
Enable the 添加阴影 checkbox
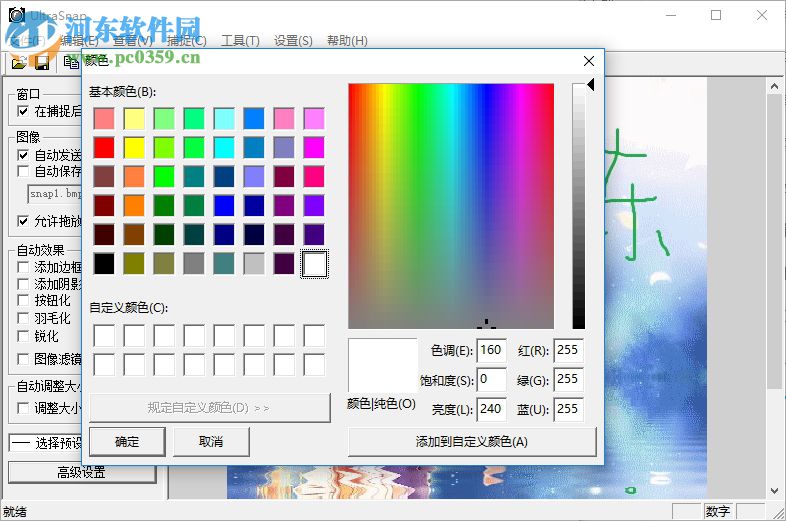[x=23, y=284]
